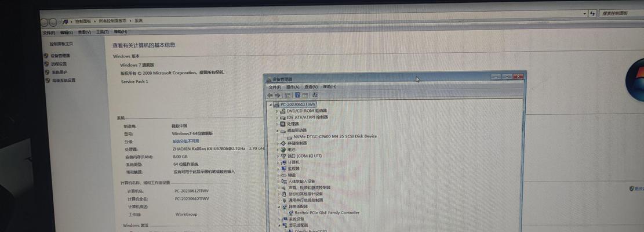
Task: Click the 计算机 computer category icon
Action: tap(283, 162)
